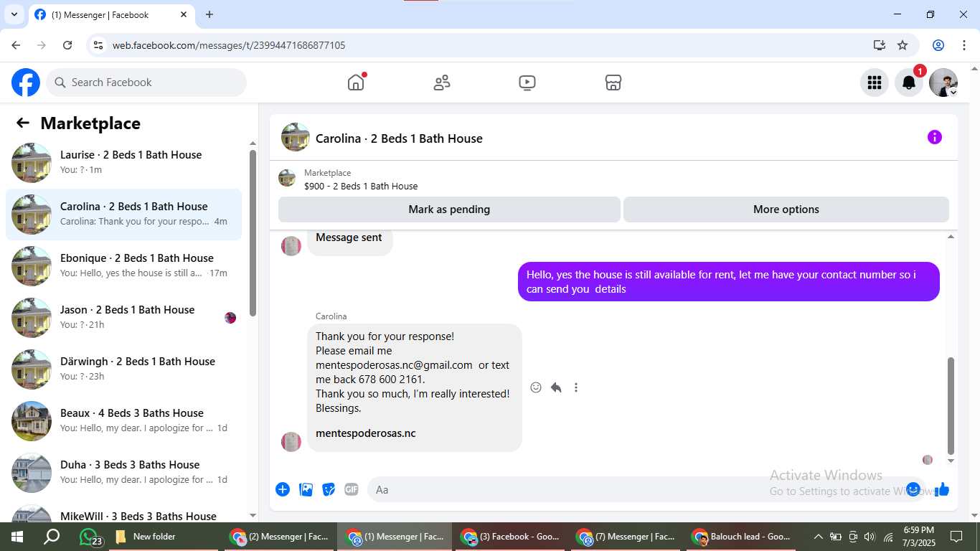
Task: Open Ebonique 2 Beds 1 Bath conversation
Action: click(123, 266)
